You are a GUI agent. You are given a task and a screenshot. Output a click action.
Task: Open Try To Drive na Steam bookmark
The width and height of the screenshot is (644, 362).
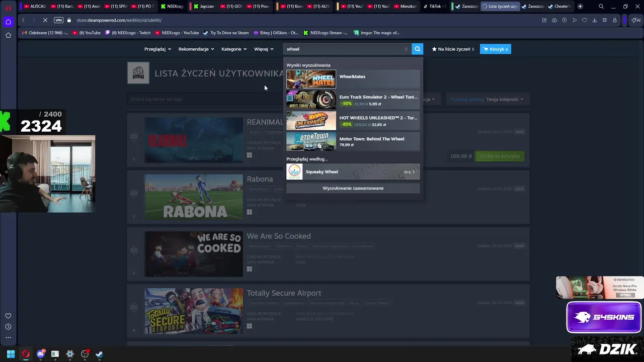point(226,33)
